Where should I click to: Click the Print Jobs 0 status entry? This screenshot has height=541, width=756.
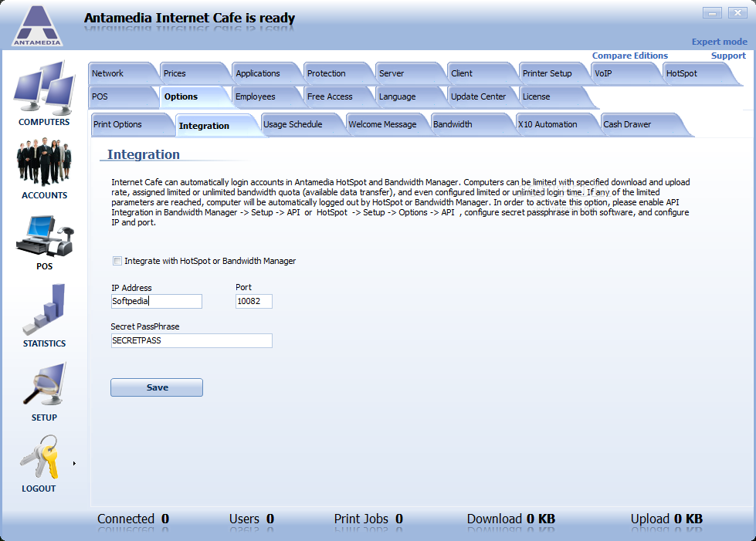(x=368, y=519)
